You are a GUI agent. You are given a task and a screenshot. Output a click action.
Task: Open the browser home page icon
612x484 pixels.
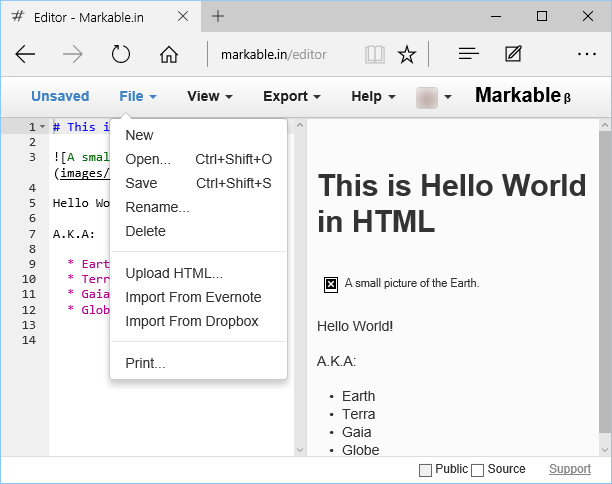click(169, 54)
